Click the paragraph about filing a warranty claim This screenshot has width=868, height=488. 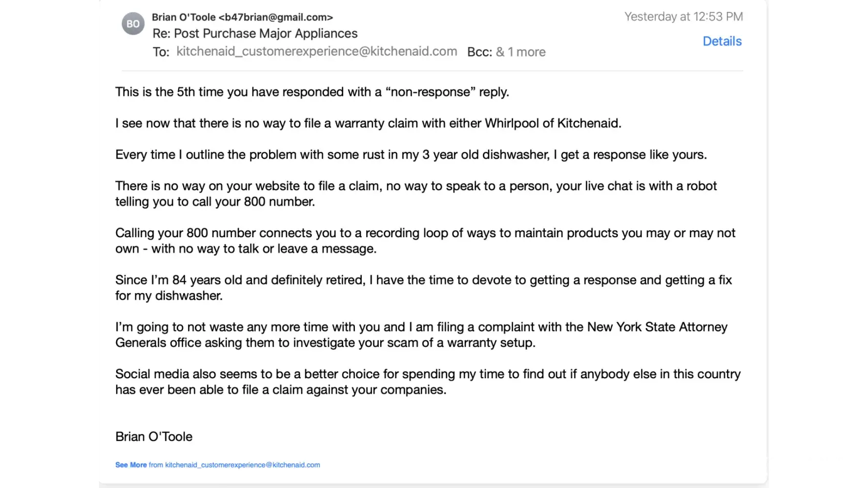[368, 123]
